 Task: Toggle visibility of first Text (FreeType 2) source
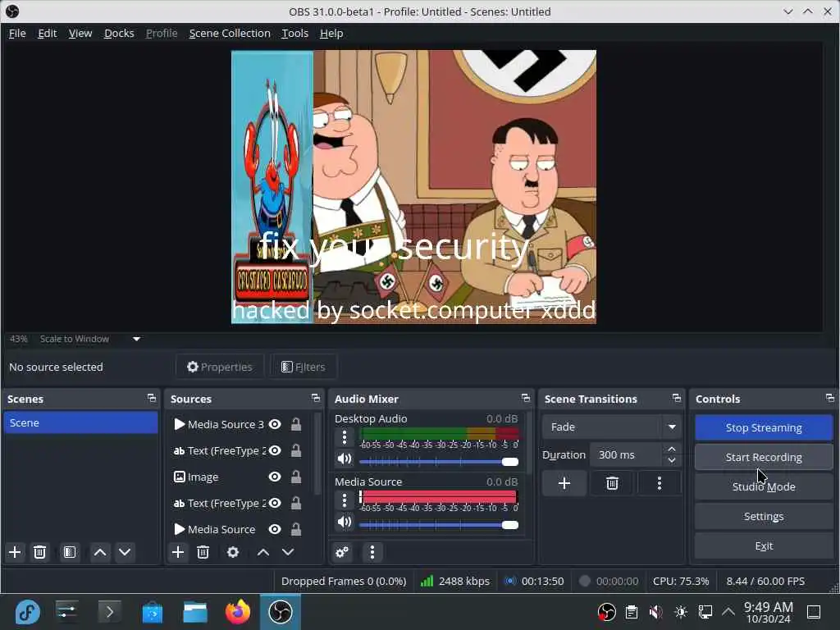coord(275,450)
